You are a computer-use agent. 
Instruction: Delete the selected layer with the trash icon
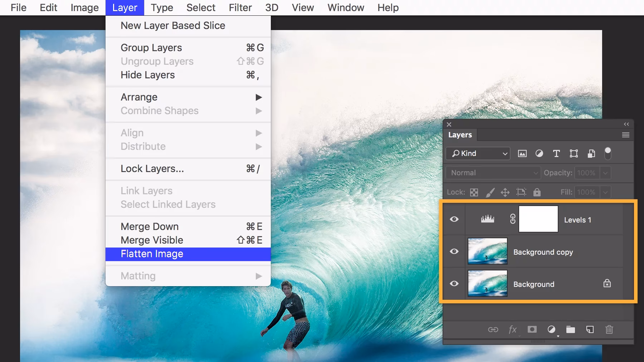(x=610, y=330)
